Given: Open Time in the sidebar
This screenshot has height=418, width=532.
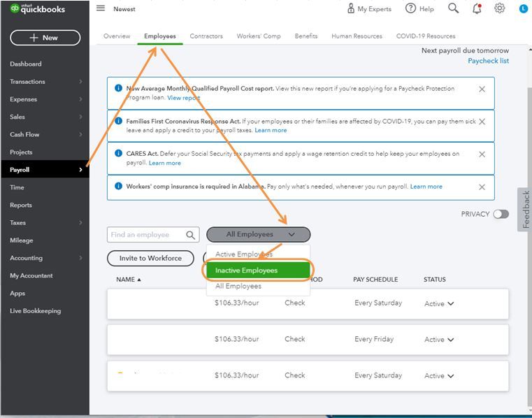Looking at the screenshot, I should 17,187.
